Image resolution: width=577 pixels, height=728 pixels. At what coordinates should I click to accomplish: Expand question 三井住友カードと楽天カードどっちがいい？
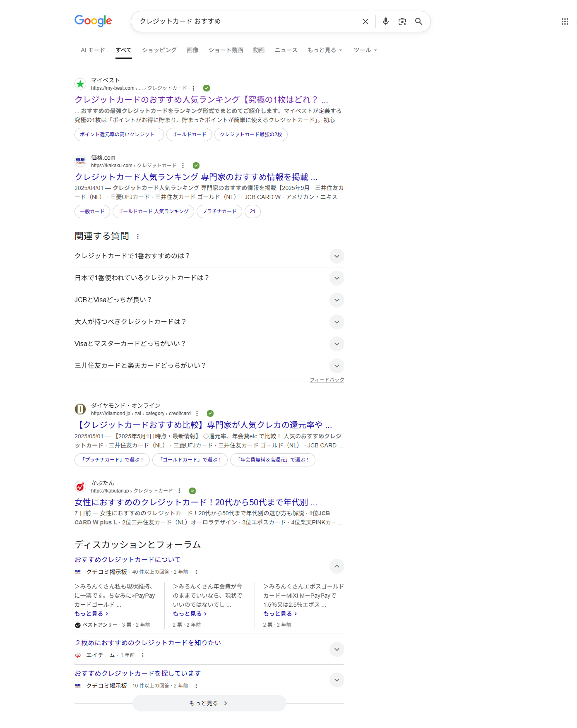[337, 366]
